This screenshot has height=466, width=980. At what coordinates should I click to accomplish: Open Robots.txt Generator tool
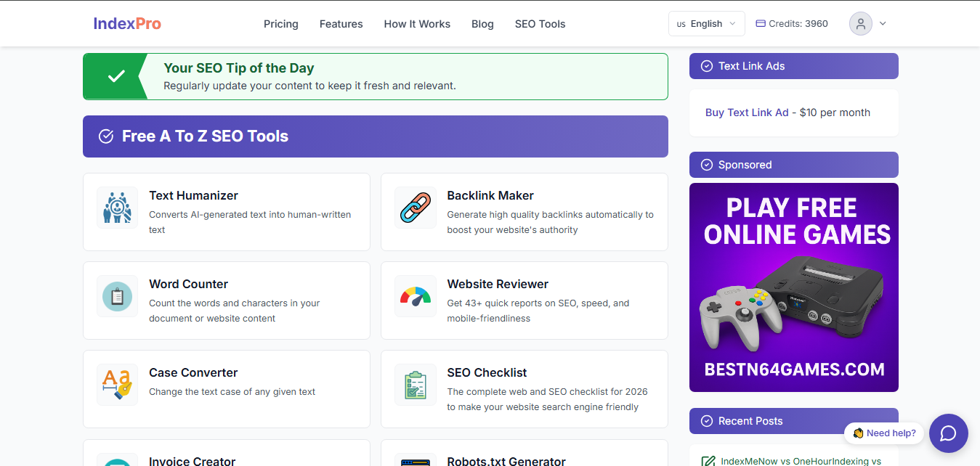[506, 461]
